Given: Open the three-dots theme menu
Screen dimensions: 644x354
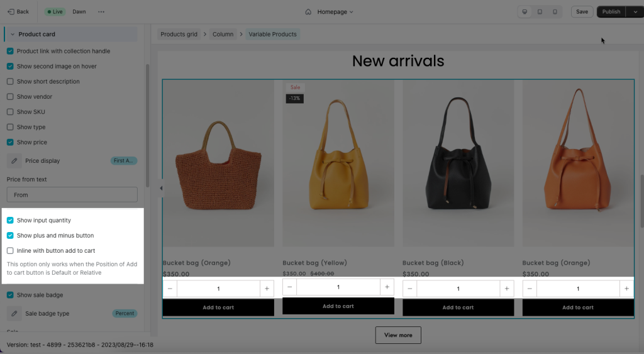Looking at the screenshot, I should [101, 11].
